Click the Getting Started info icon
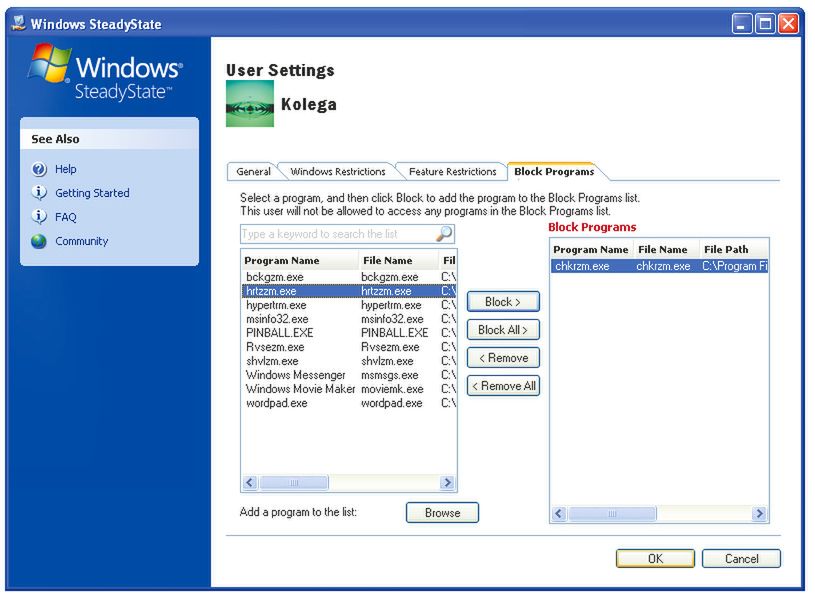Viewport: 815px width, 599px height. pos(39,192)
